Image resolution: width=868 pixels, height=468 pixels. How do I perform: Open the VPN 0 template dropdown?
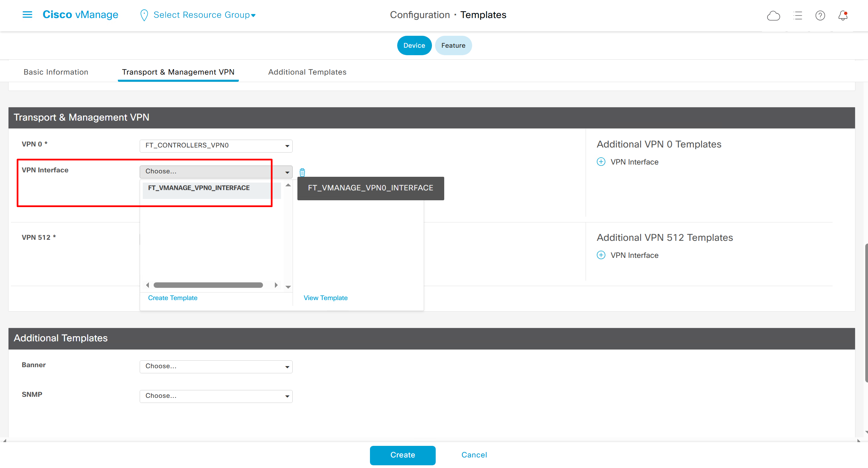pyautogui.click(x=216, y=146)
